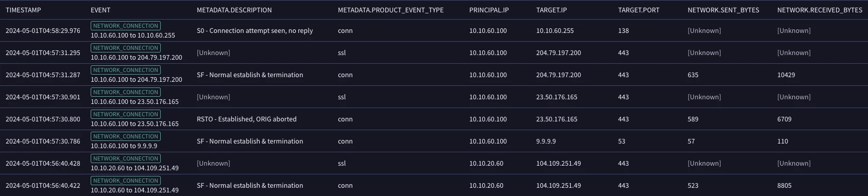Screen dimensions: 868x196
Task: Click RSTO - Established, ORIG aborted description
Action: point(247,119)
